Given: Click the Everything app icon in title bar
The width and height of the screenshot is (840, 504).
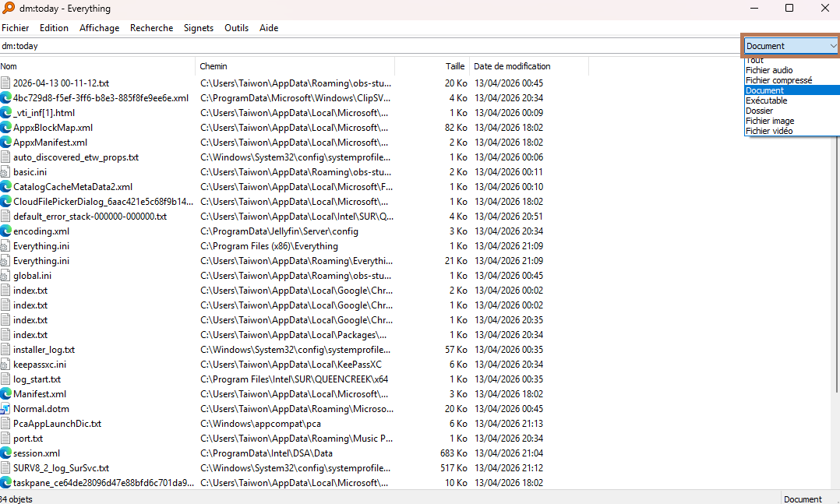Looking at the screenshot, I should click(x=8, y=9).
